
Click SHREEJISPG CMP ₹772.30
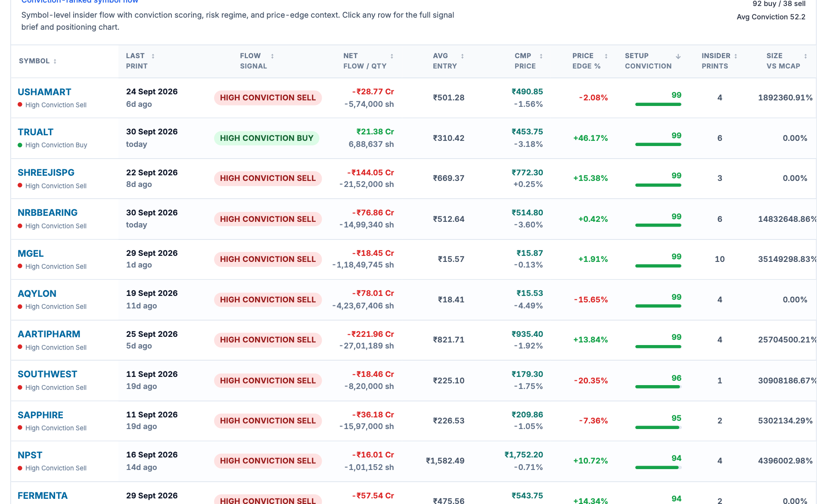pos(527,172)
